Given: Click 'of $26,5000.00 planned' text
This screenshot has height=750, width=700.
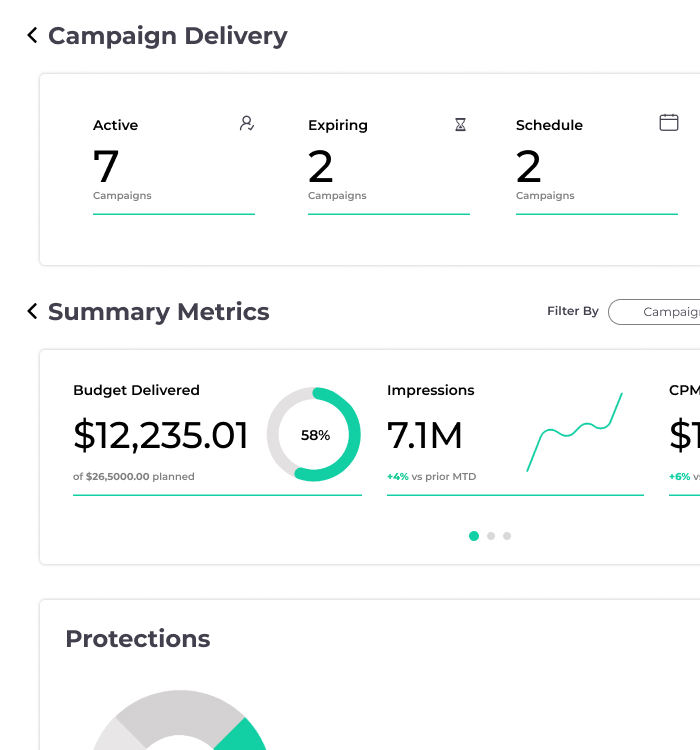Looking at the screenshot, I should [x=133, y=476].
